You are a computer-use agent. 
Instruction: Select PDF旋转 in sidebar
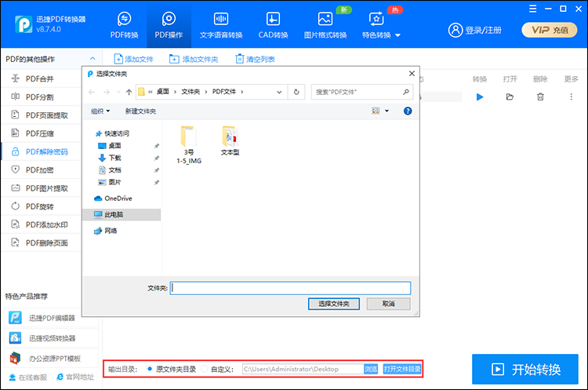pyautogui.click(x=42, y=206)
